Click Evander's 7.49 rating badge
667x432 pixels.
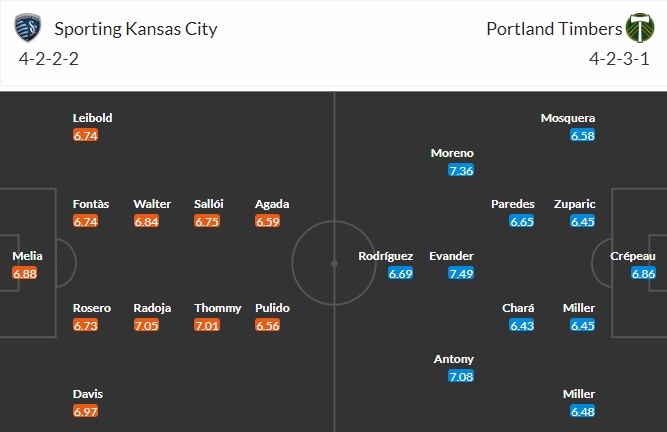tap(461, 273)
